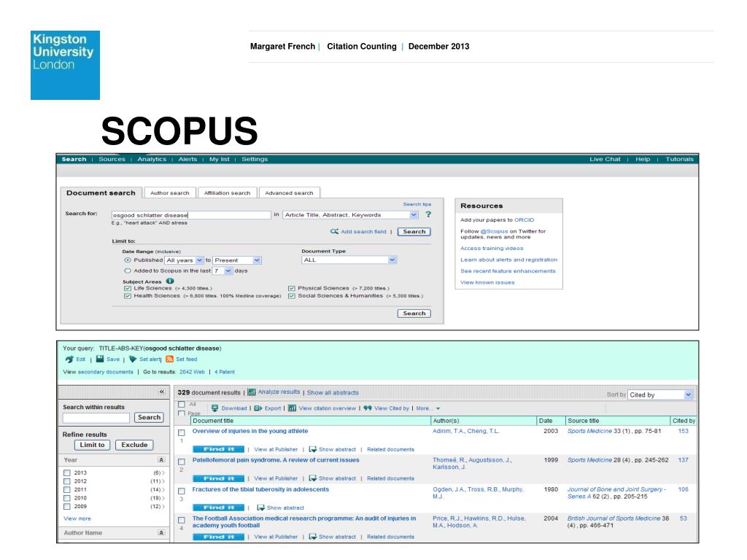Viewport: 747px width, 560px height.
Task: Click Show abstract icon for Patellofemoral article
Action: 313,478
